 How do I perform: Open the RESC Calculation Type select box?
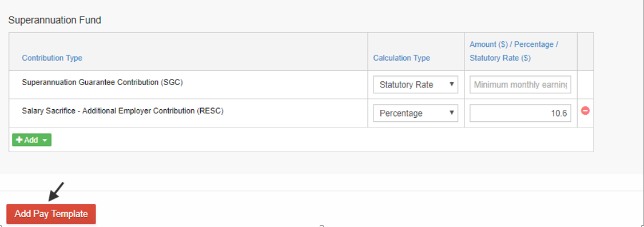(x=416, y=113)
